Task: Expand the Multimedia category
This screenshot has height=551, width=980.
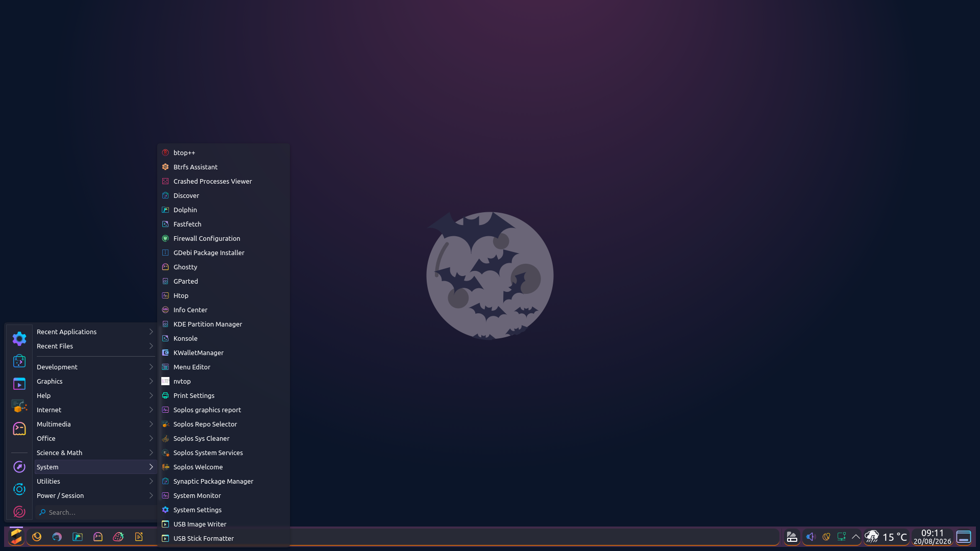Action: (95, 424)
